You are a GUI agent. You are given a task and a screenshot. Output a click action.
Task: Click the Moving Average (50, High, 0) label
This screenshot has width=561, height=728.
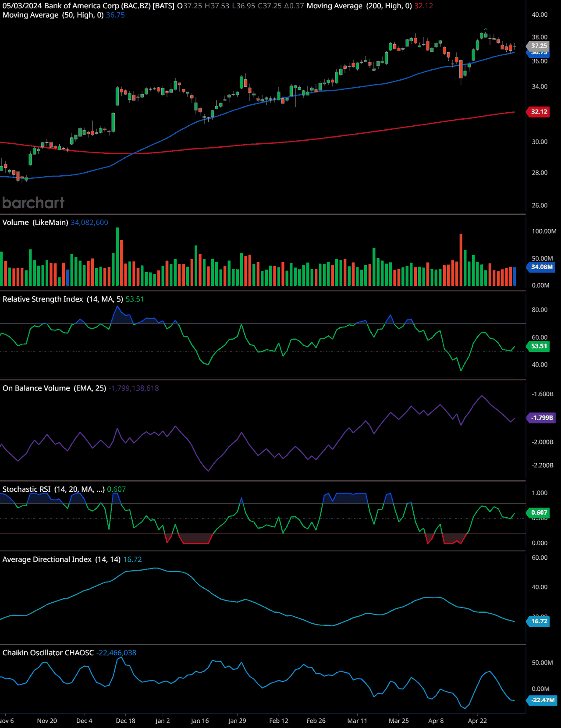[53, 15]
